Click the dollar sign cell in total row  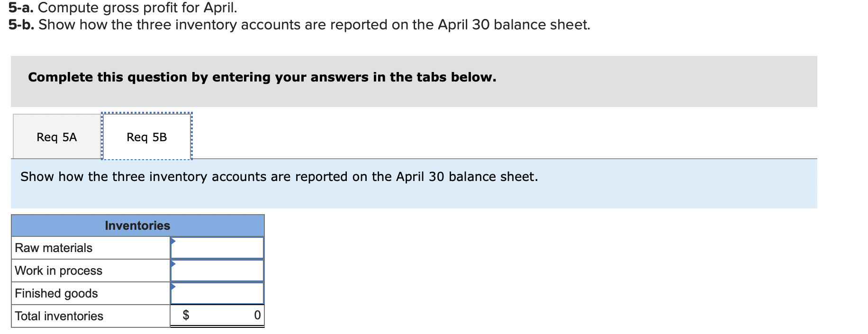coord(186,315)
